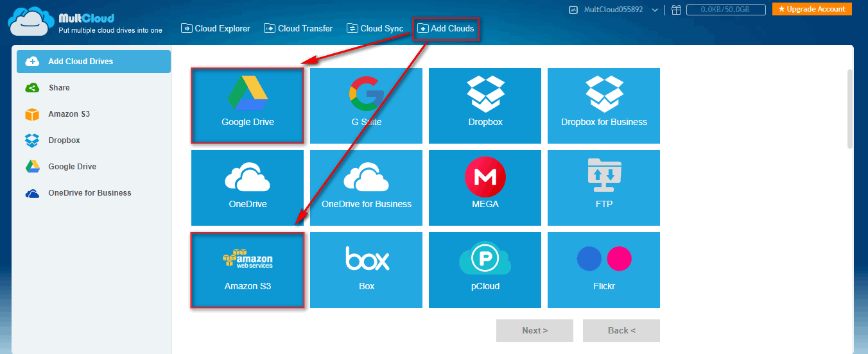Viewport: 868px width, 354px height.
Task: Click the Cloud Sync icon
Action: click(x=352, y=28)
